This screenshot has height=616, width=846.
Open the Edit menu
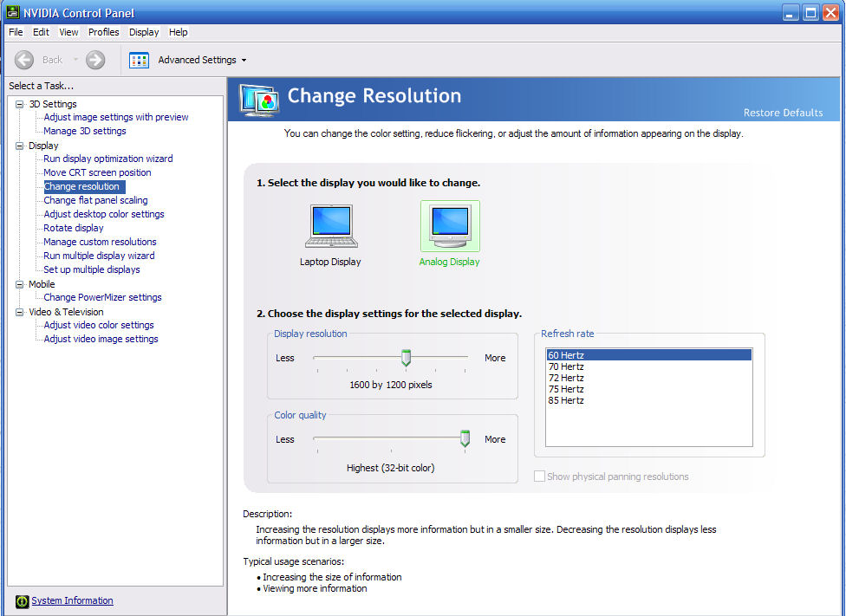[41, 32]
